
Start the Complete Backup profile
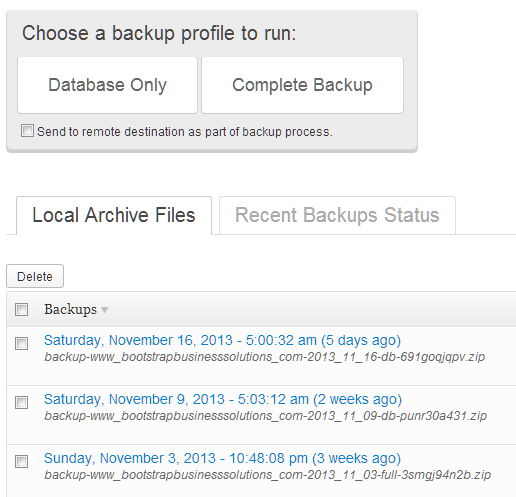click(x=302, y=85)
